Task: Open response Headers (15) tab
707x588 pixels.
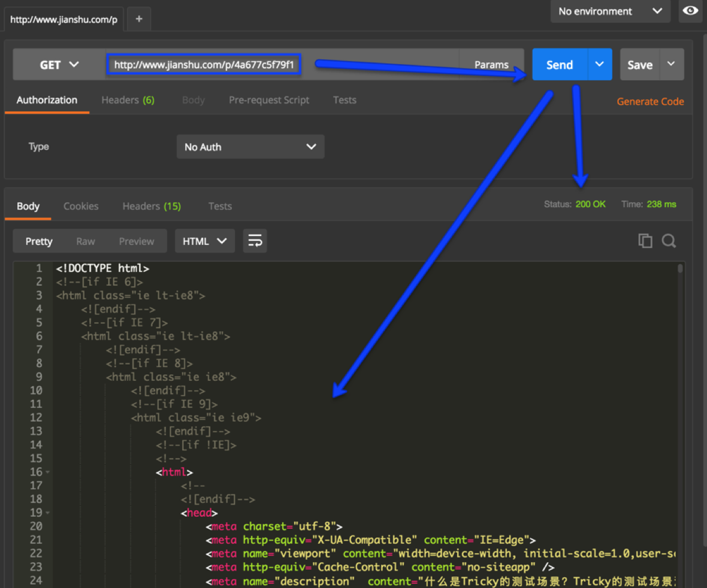Action: [152, 207]
